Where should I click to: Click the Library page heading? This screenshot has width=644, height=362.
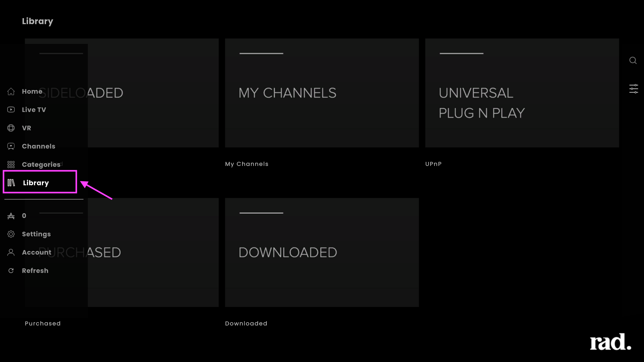pos(38,21)
